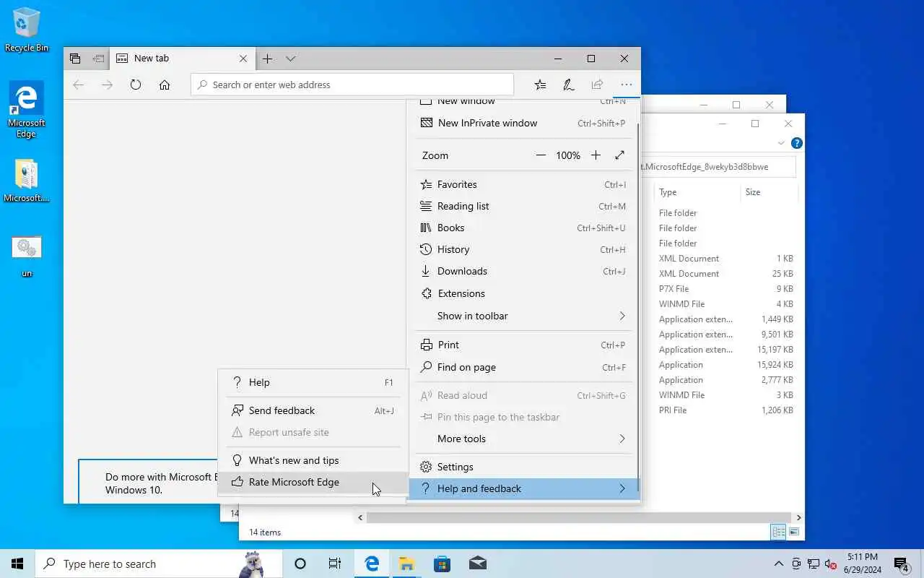Image resolution: width=924 pixels, height=578 pixels.
Task: Expand Help and feedback submenu
Action: click(x=523, y=488)
